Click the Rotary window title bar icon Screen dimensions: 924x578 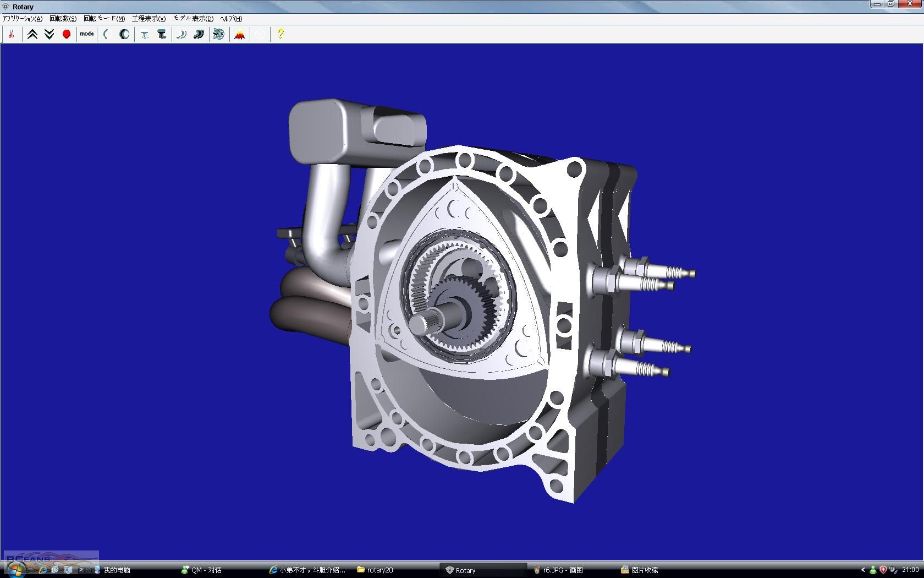point(6,7)
